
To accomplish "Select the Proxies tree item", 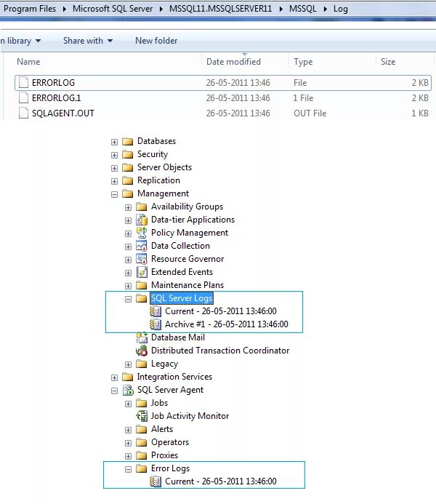I will click(164, 455).
